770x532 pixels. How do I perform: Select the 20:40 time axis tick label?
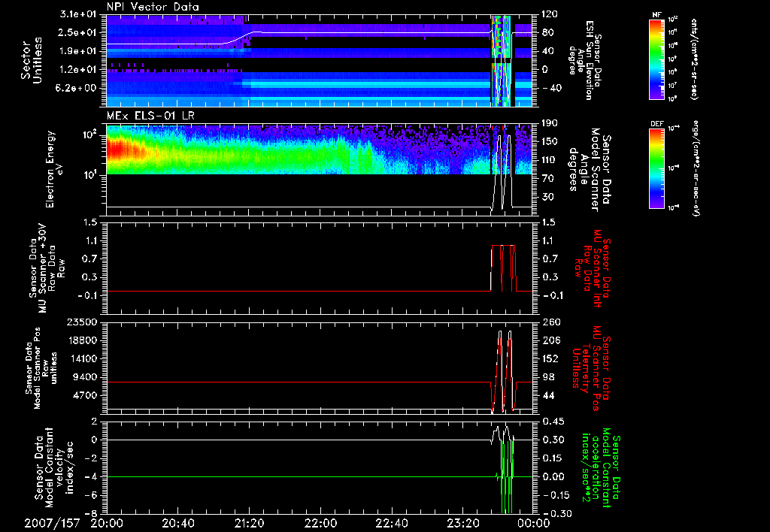click(177, 522)
